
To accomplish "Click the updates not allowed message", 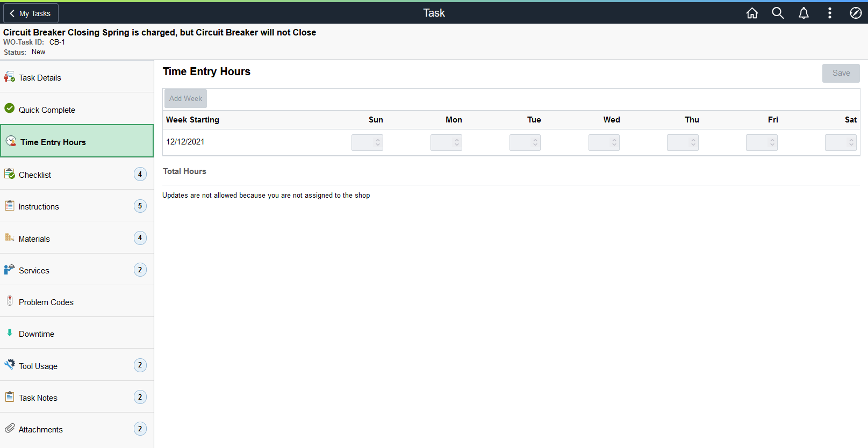I will click(x=266, y=196).
